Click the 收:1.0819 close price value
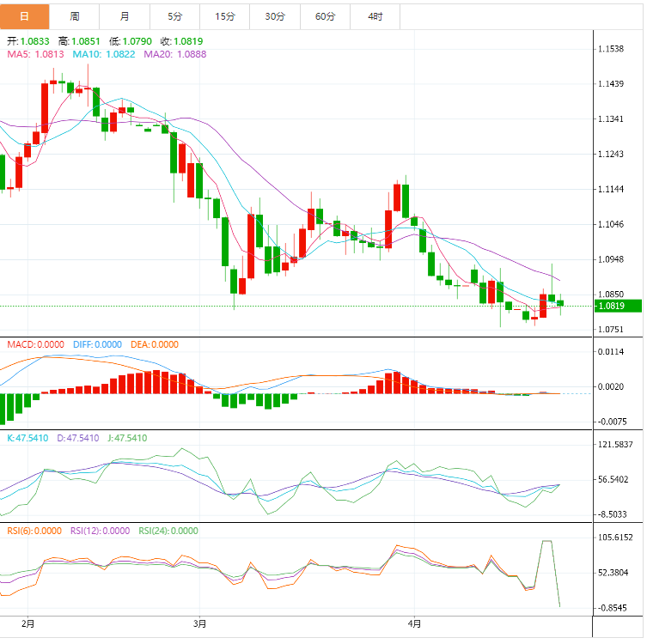 181,41
